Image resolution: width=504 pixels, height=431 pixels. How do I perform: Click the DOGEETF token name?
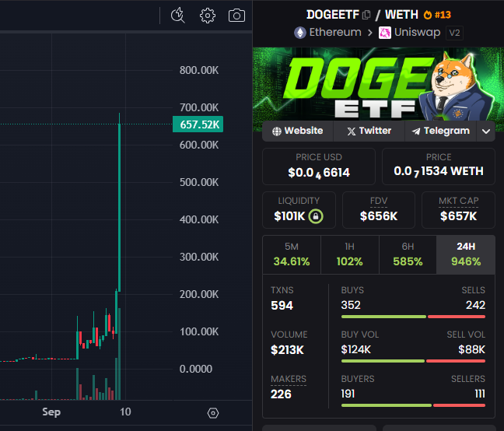pyautogui.click(x=333, y=15)
